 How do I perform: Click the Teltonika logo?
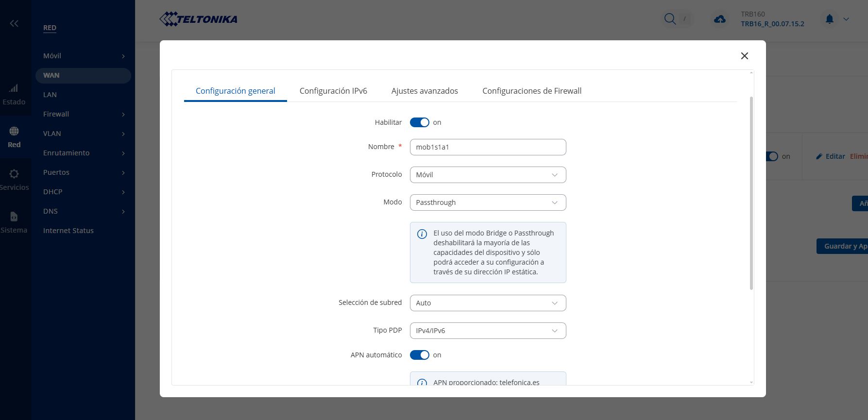[198, 19]
